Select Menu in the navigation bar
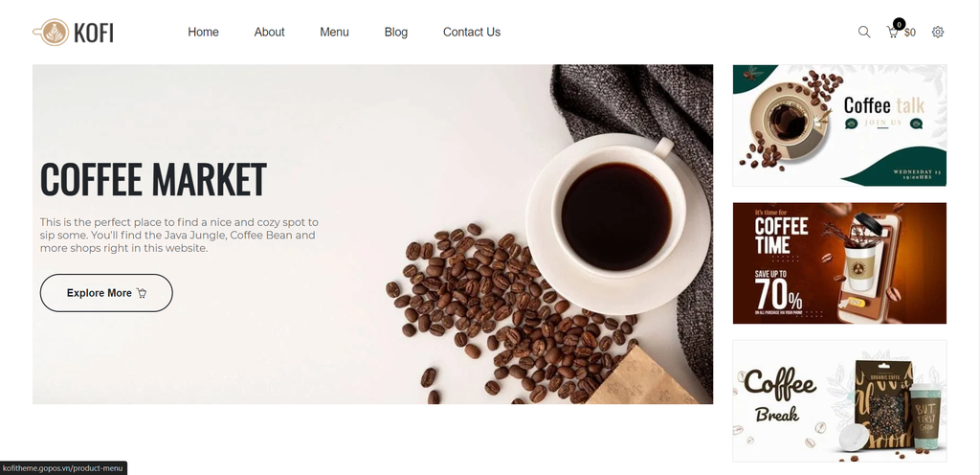Image resolution: width=980 pixels, height=475 pixels. tap(334, 32)
